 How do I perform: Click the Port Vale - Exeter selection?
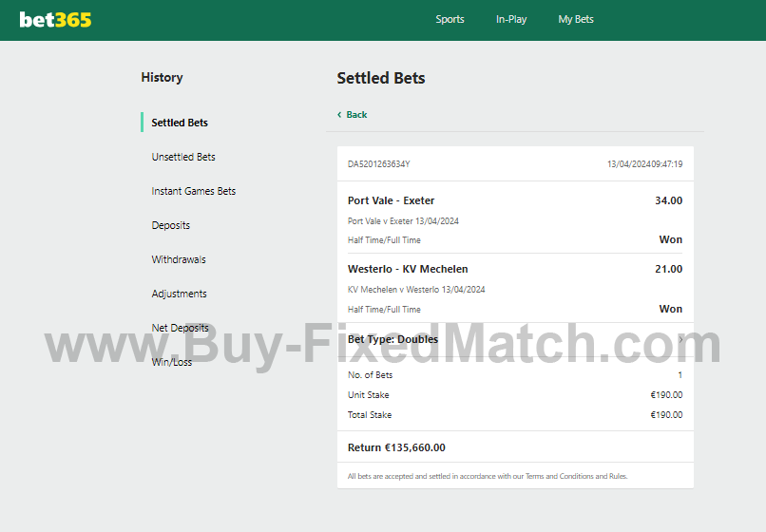coord(391,200)
